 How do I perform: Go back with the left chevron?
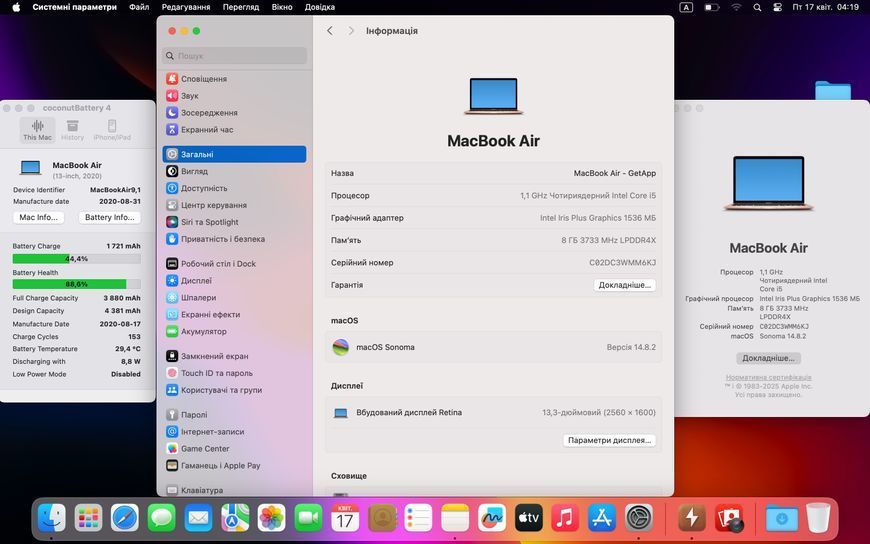330,31
